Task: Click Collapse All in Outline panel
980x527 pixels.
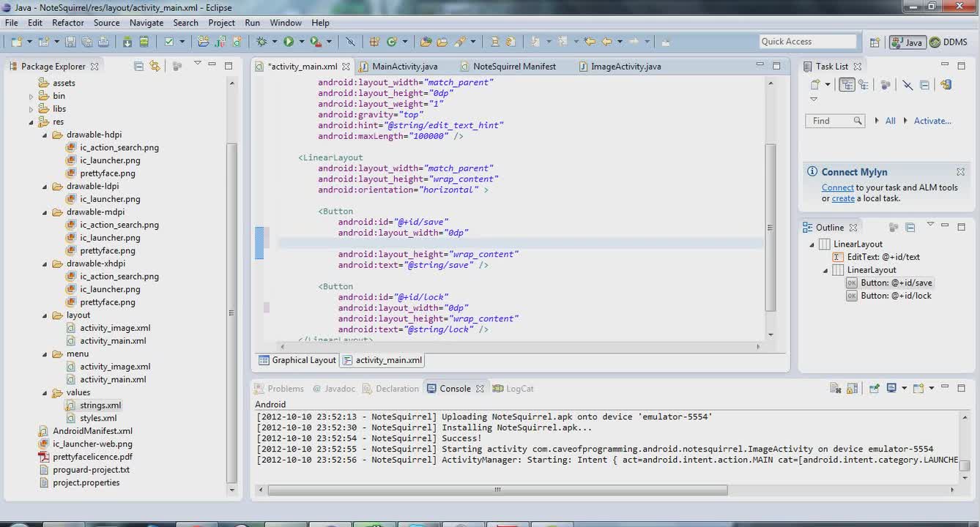Action: pos(910,228)
